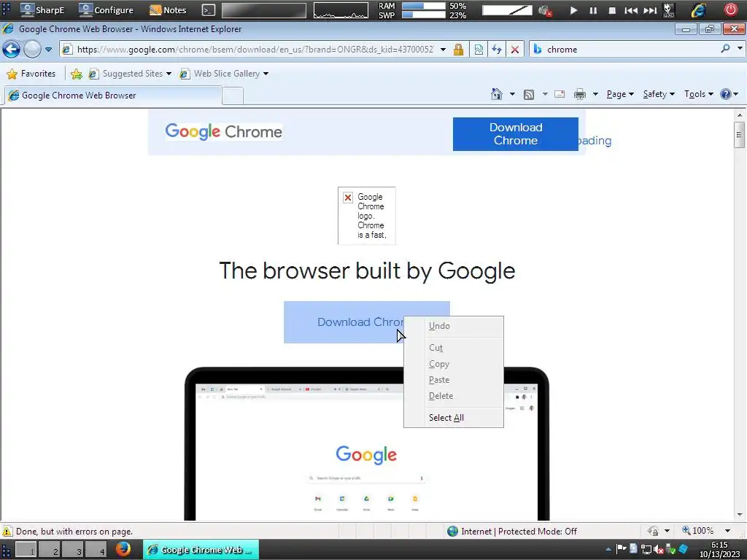Viewport: 747px width, 560px height.
Task: Expand the Feeds dropdown arrow
Action: (x=545, y=94)
